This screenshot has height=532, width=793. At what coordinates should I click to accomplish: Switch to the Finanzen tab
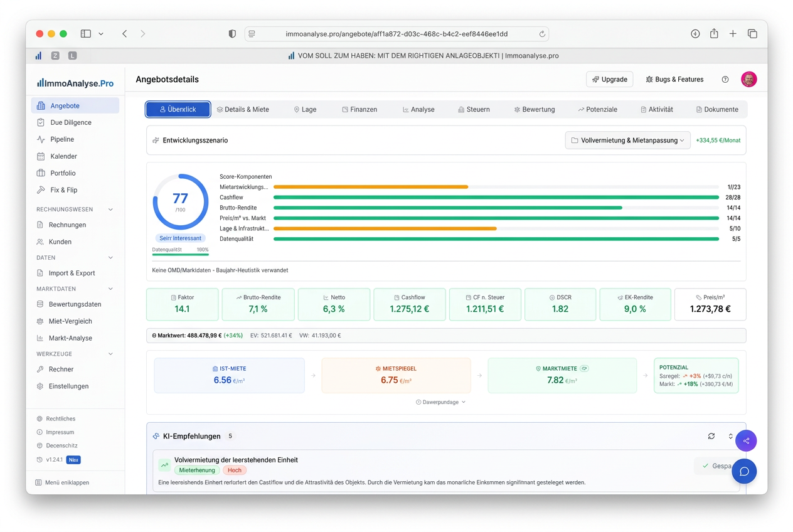click(359, 109)
